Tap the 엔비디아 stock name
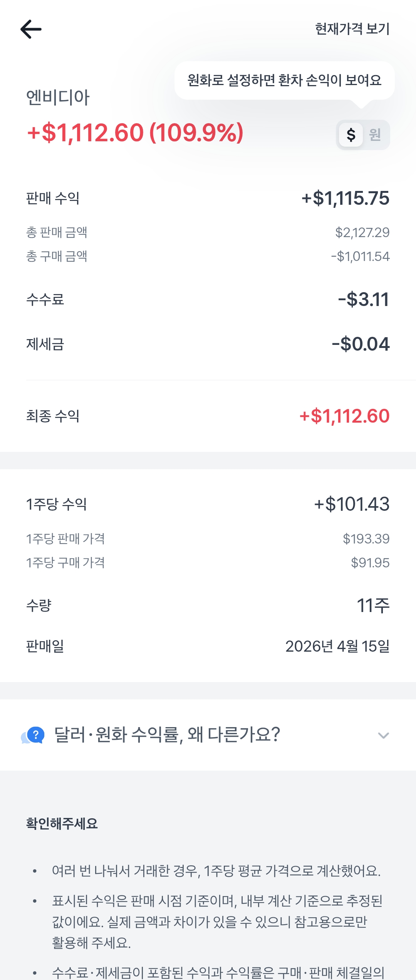416x980 pixels. [x=58, y=97]
